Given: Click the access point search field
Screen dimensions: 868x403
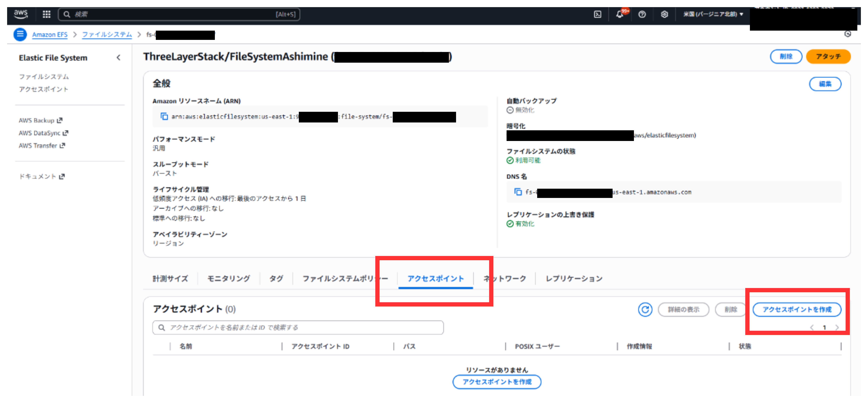Looking at the screenshot, I should 298,328.
